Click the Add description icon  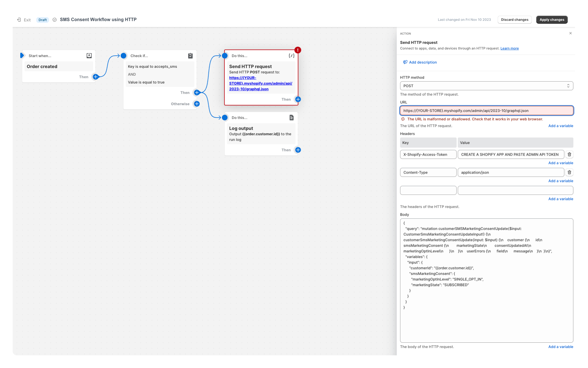click(405, 62)
